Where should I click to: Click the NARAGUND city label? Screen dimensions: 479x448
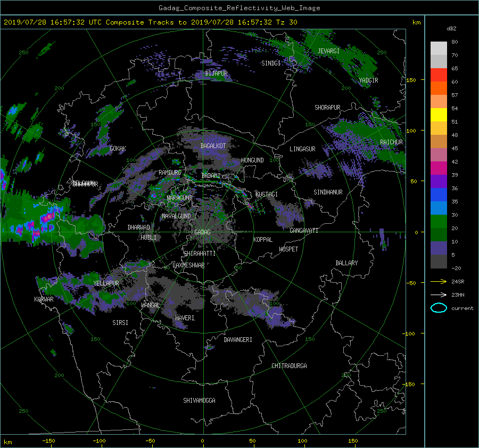180,198
